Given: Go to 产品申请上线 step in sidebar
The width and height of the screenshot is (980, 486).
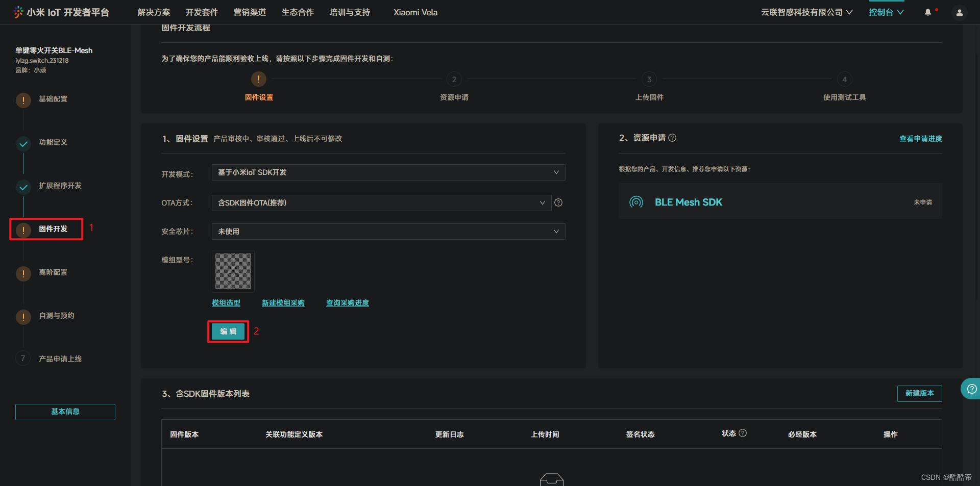Looking at the screenshot, I should pos(60,359).
